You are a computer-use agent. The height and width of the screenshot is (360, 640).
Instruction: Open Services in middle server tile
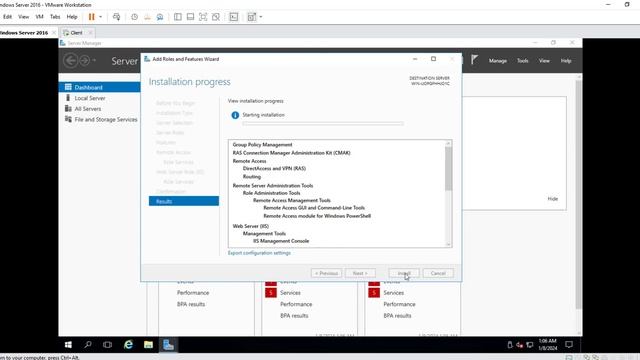[x=290, y=293]
